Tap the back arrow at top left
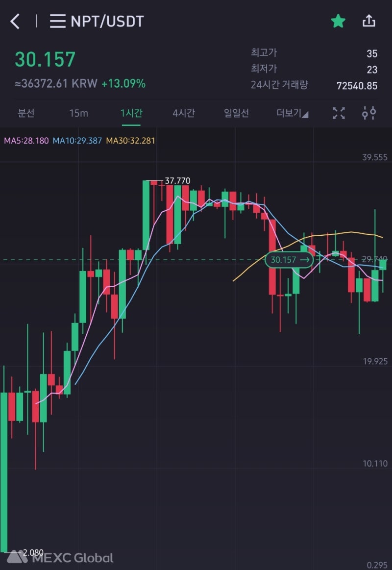392x570 pixels. pos(15,21)
